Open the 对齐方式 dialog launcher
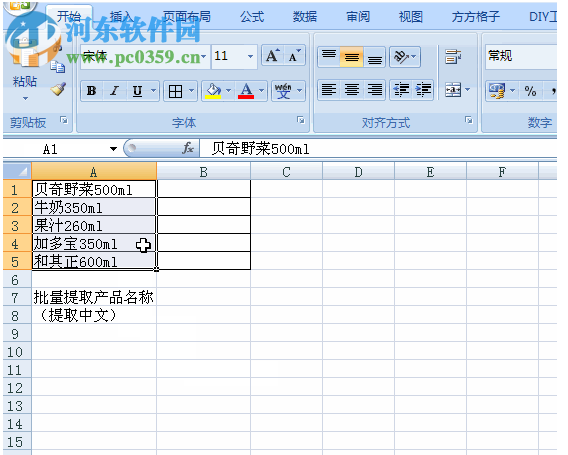This screenshot has height=455, width=568. pos(469,120)
